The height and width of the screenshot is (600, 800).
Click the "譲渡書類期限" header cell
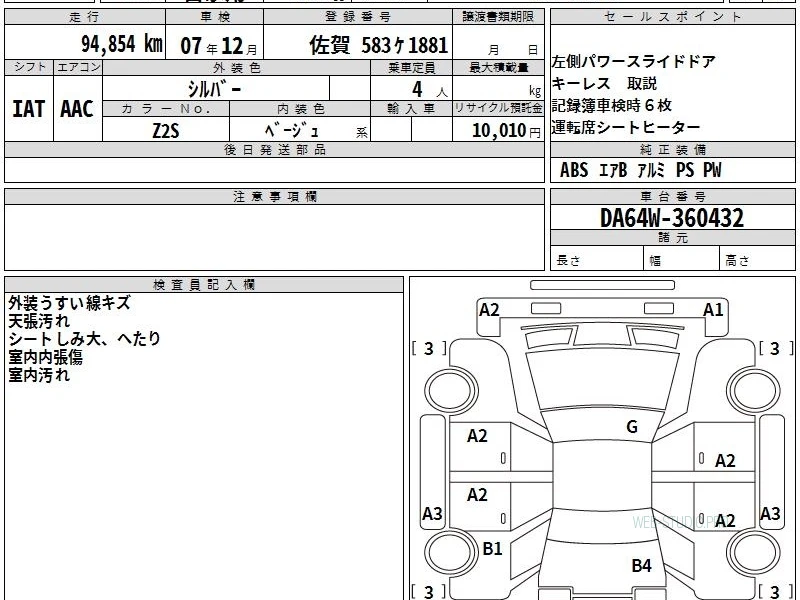pos(498,17)
